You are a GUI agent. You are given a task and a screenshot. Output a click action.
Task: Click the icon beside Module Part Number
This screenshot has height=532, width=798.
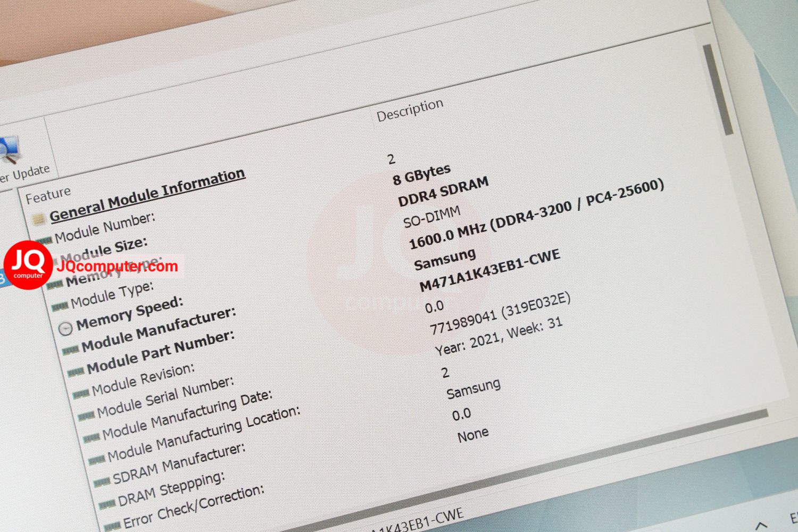coord(76,372)
